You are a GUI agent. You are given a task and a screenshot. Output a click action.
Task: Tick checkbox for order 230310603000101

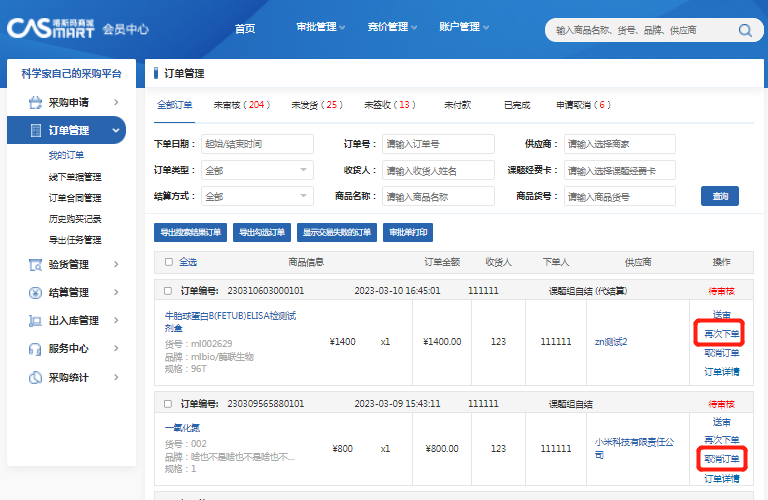click(168, 291)
